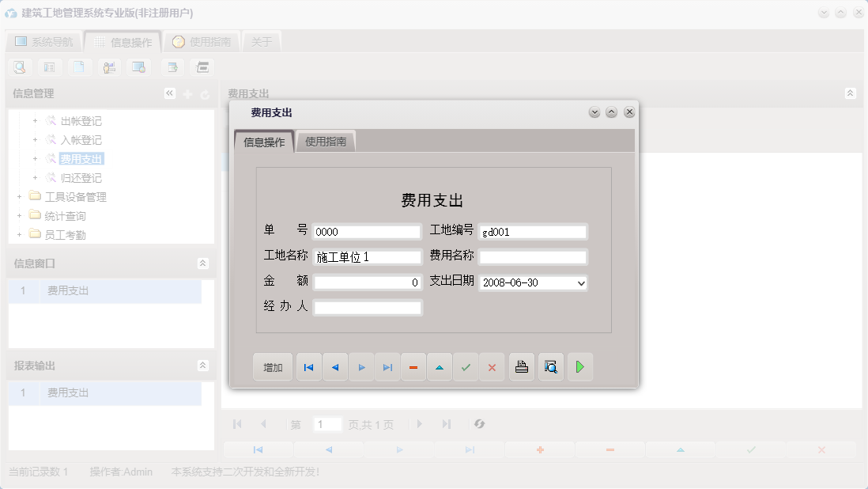Collapse the 信息管理 panel
868x489 pixels.
[x=169, y=93]
